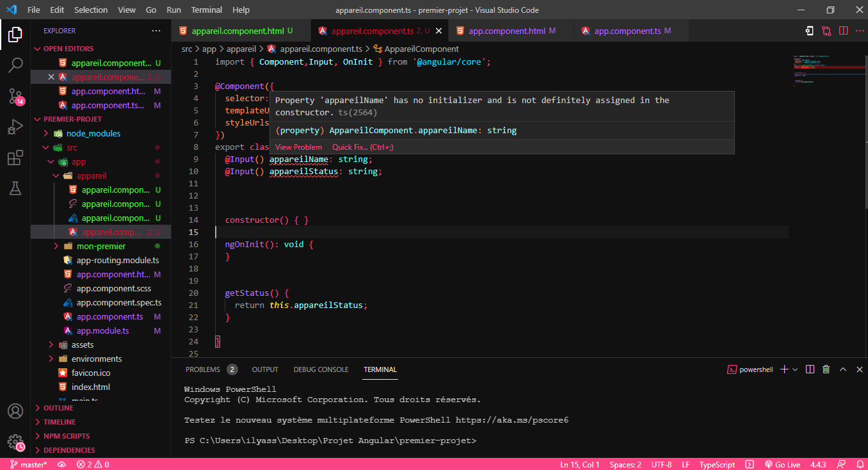Click the cloud sync icon in the status bar
868x470 pixels.
61,464
